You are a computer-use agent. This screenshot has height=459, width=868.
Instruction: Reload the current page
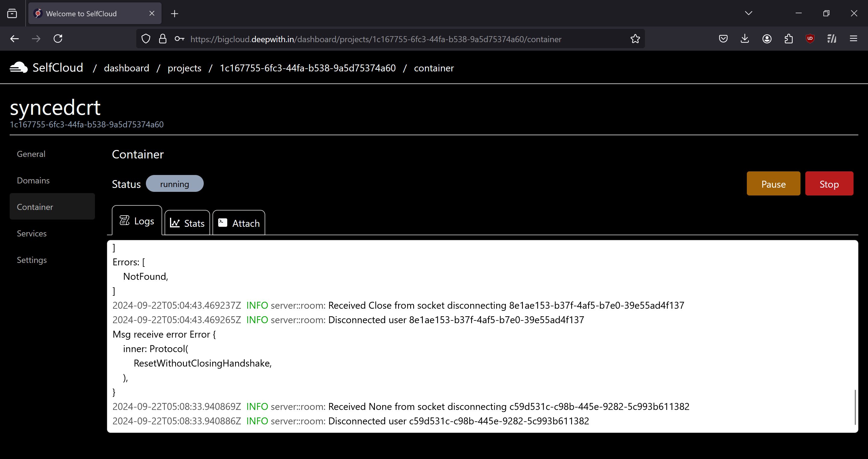coord(58,38)
